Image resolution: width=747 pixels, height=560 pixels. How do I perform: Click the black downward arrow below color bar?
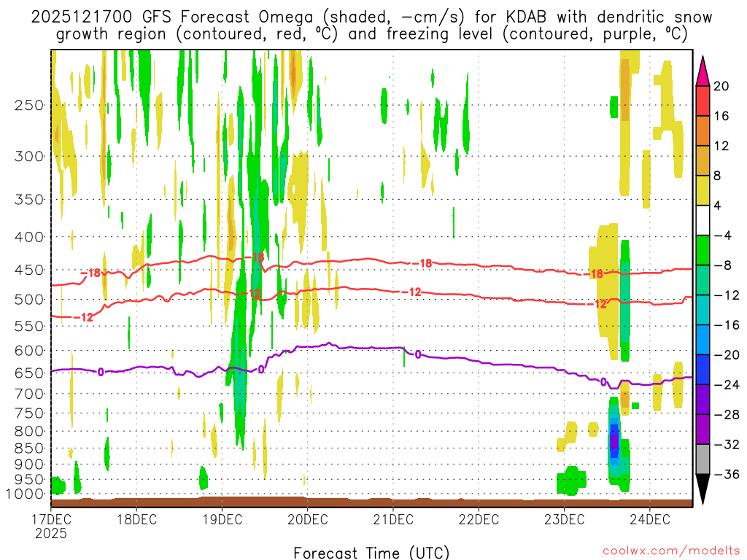[x=703, y=489]
